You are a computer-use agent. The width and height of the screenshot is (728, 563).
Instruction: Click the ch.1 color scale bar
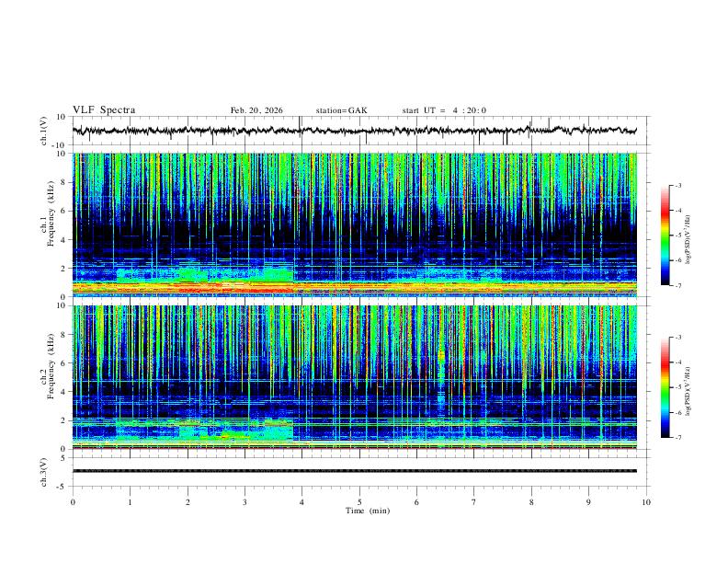click(665, 236)
